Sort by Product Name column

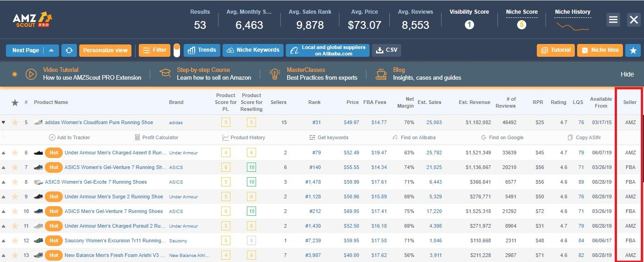(x=51, y=102)
